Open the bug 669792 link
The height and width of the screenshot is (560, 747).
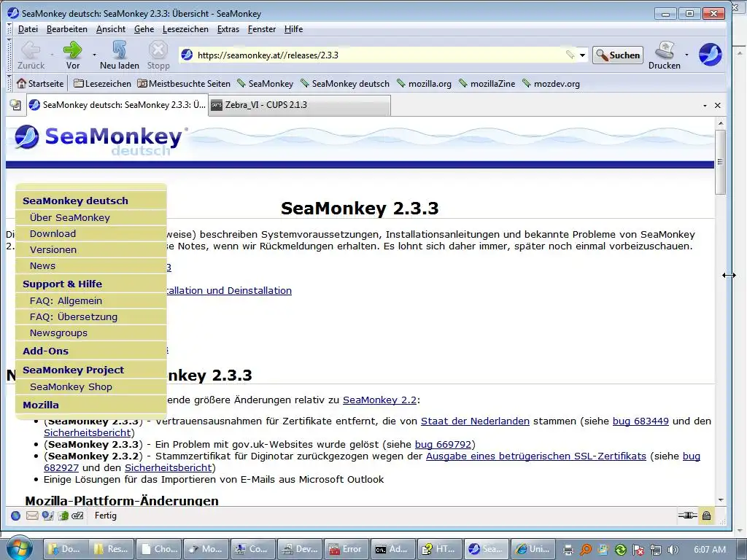(443, 444)
